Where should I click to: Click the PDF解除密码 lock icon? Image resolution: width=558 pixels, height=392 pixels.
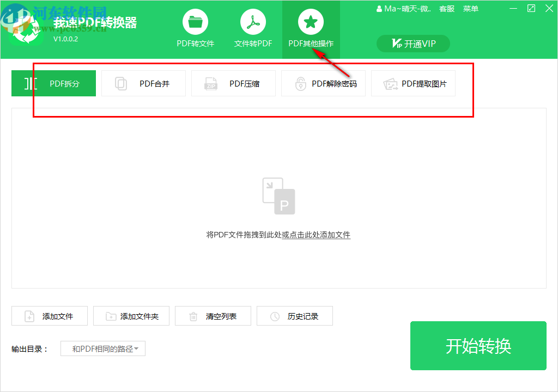300,83
